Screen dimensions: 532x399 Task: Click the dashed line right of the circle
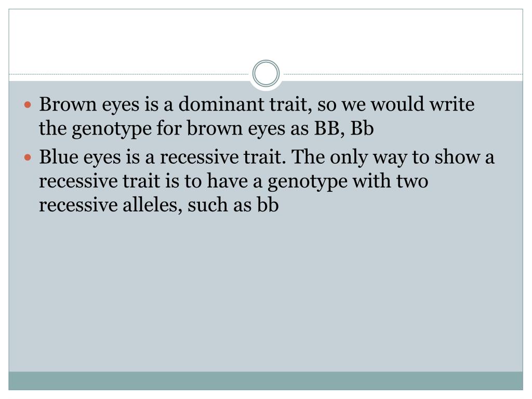[x=403, y=74]
